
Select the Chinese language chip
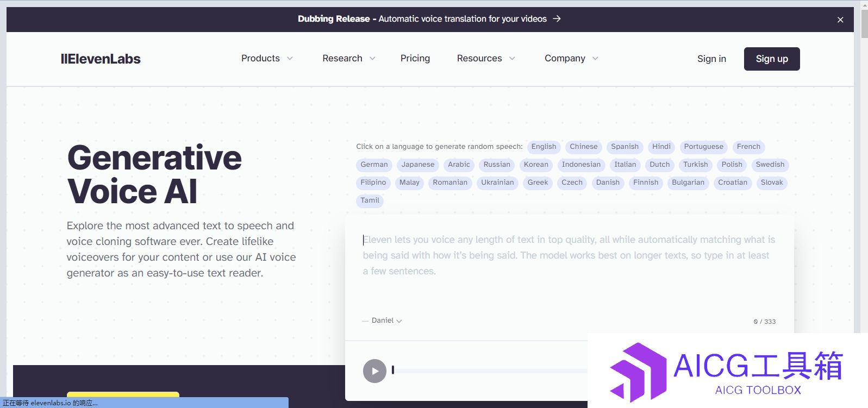(x=584, y=147)
